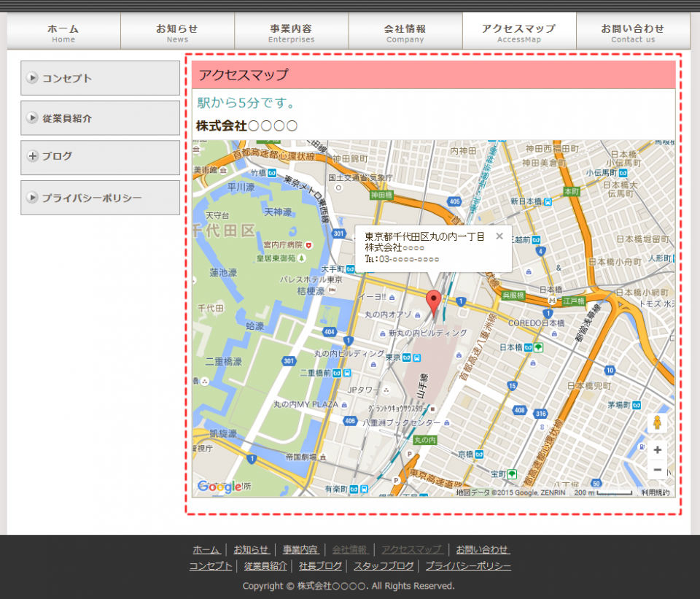This screenshot has height=599, width=700.
Task: Open the 会社情報 Company tab
Action: click(405, 31)
